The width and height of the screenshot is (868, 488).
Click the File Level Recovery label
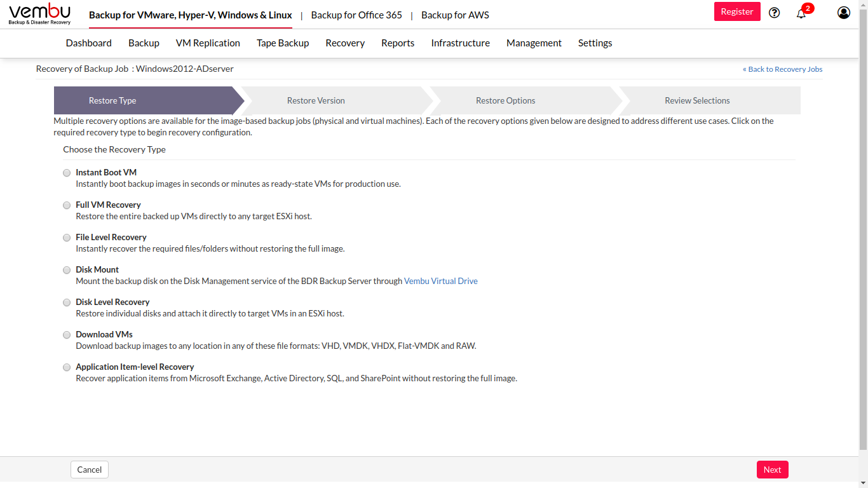pos(111,237)
